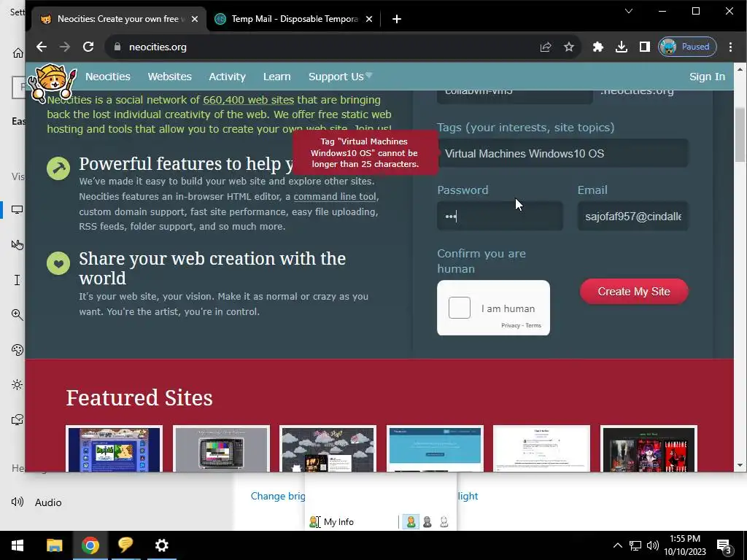Open the Neocities nav link
This screenshot has width=747, height=560.
108,77
